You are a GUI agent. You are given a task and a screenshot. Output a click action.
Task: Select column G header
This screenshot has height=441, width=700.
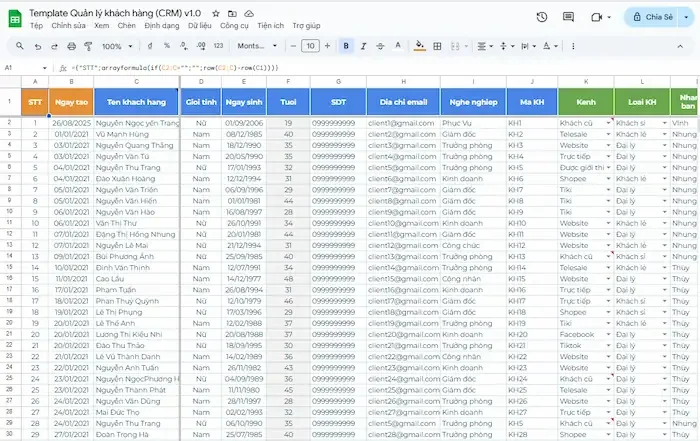point(338,81)
